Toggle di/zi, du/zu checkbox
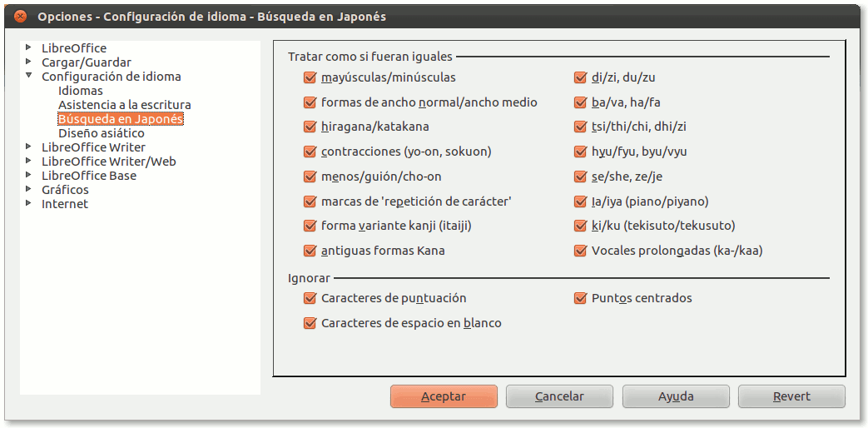The image size is (868, 428). point(581,78)
